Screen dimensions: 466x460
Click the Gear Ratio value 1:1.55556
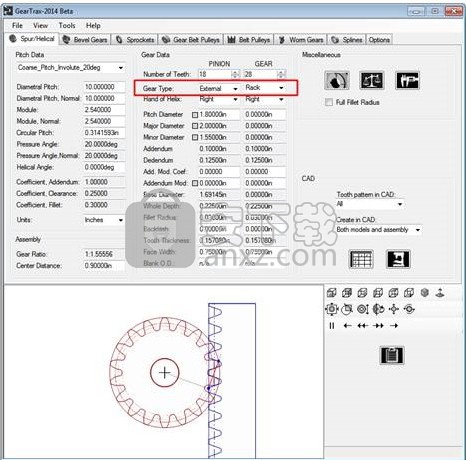pos(104,254)
